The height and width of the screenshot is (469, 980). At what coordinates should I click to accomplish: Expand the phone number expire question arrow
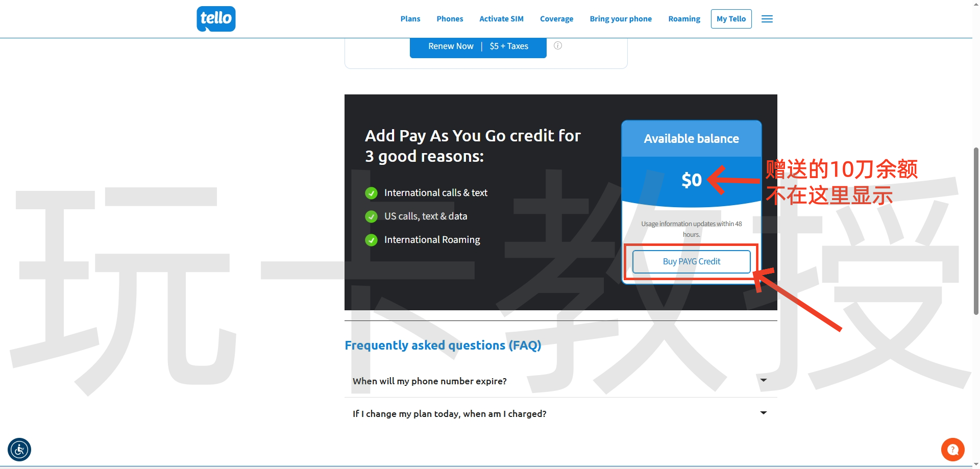[x=763, y=380]
